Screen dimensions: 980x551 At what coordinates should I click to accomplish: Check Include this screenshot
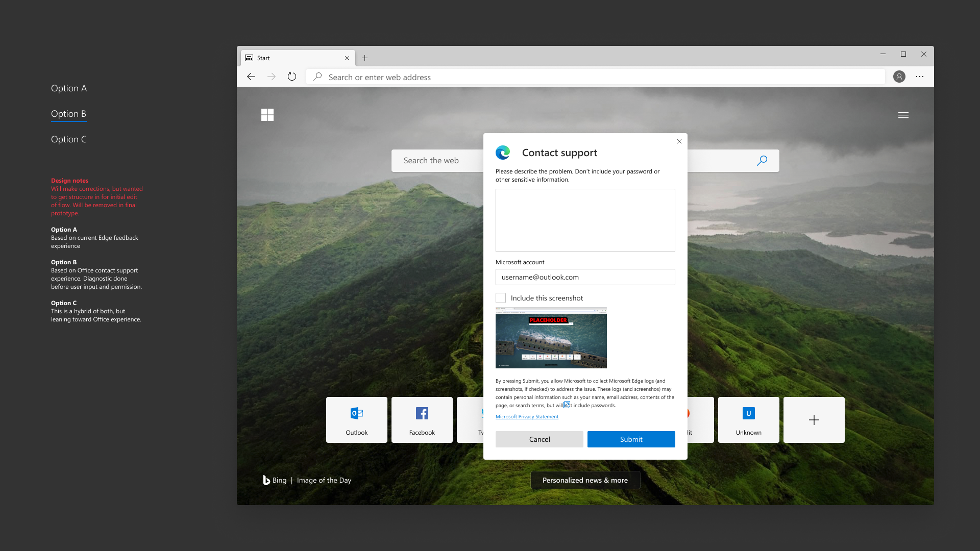(x=501, y=298)
